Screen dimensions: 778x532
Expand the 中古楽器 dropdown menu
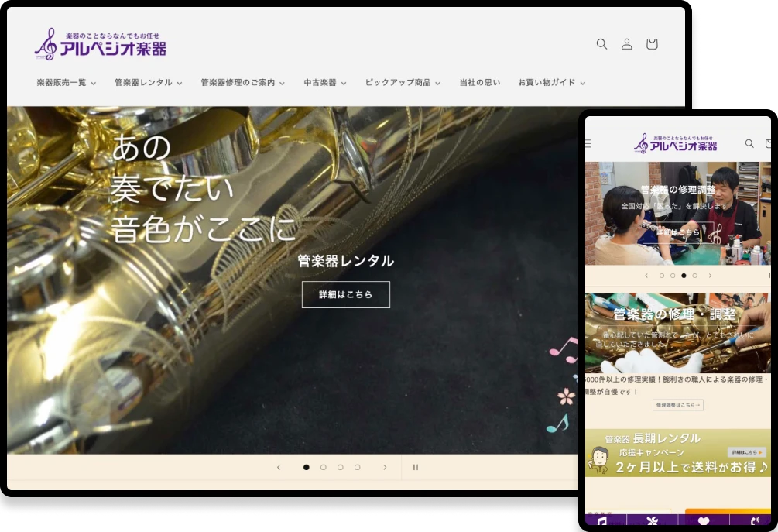tap(324, 83)
